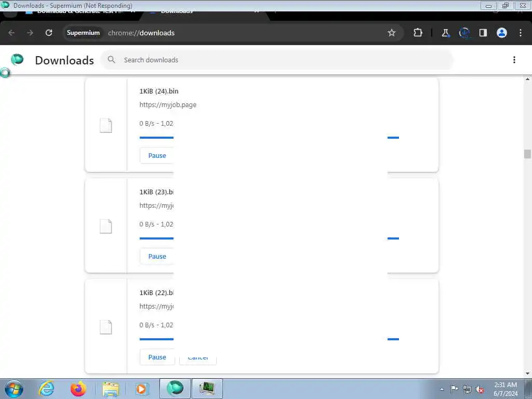Click the progress bar of 1KiB (22)

point(270,339)
